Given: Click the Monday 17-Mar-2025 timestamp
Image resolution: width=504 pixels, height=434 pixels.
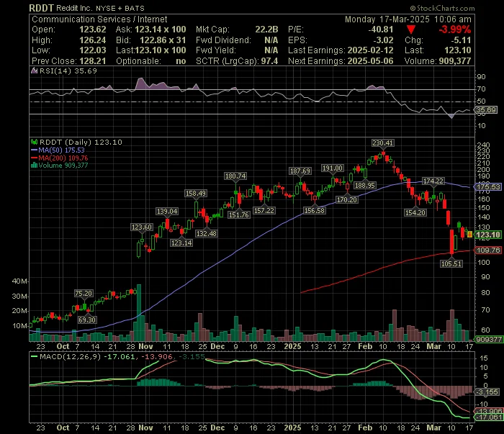Looking at the screenshot, I should coord(408,19).
